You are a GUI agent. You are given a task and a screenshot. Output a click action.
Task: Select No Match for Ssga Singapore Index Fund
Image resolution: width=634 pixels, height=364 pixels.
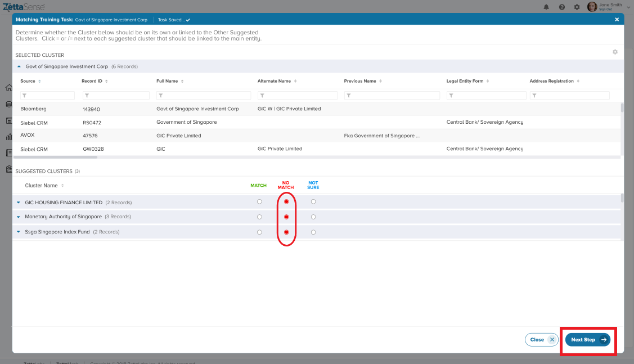[286, 232]
